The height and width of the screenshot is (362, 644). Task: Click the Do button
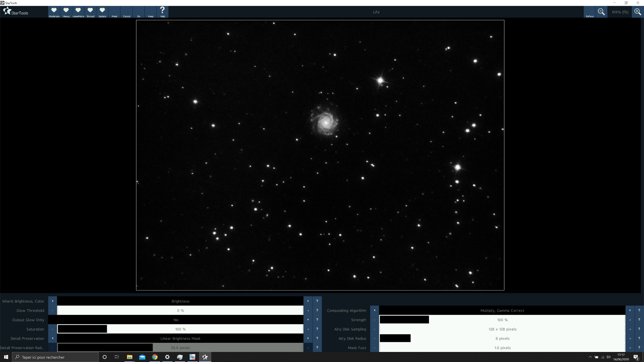coord(139,12)
